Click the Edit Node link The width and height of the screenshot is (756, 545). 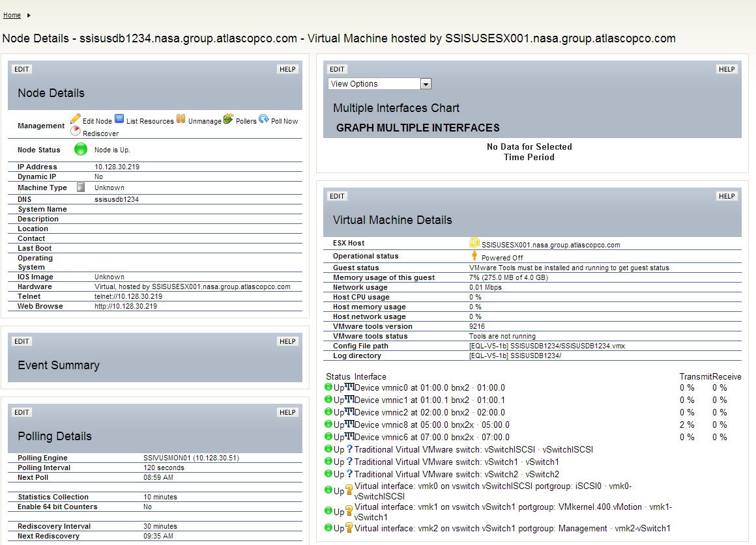click(97, 121)
